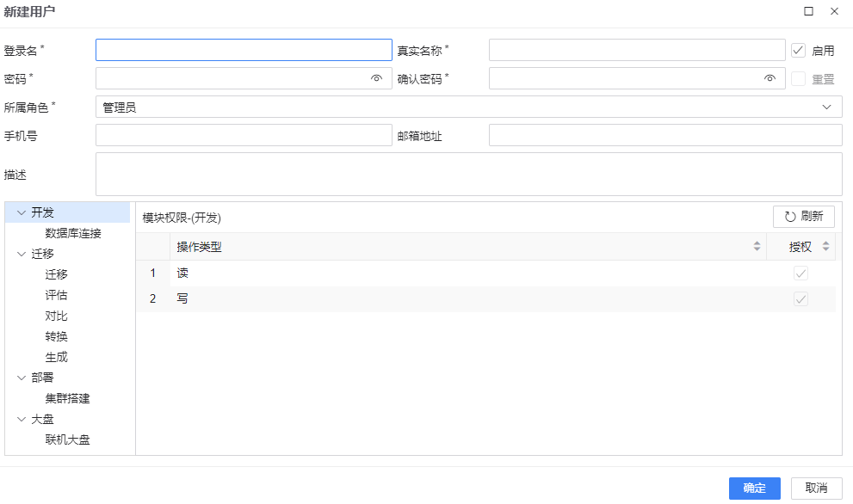Sort the 操作类型 column with arrows
The image size is (853, 504).
(757, 246)
